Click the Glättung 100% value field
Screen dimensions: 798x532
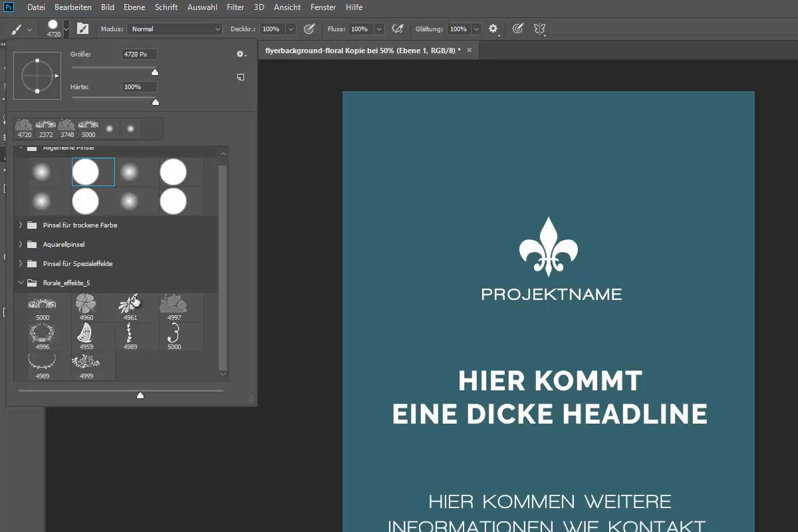(x=458, y=29)
